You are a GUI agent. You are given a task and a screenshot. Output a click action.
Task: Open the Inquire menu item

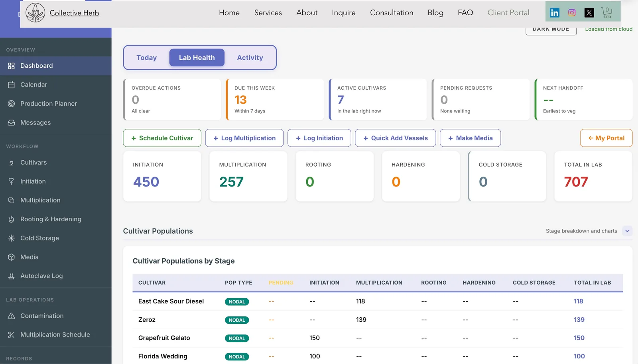pyautogui.click(x=344, y=13)
